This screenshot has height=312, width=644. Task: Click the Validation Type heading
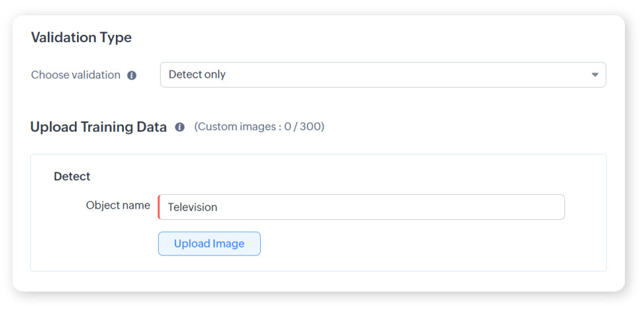point(81,38)
